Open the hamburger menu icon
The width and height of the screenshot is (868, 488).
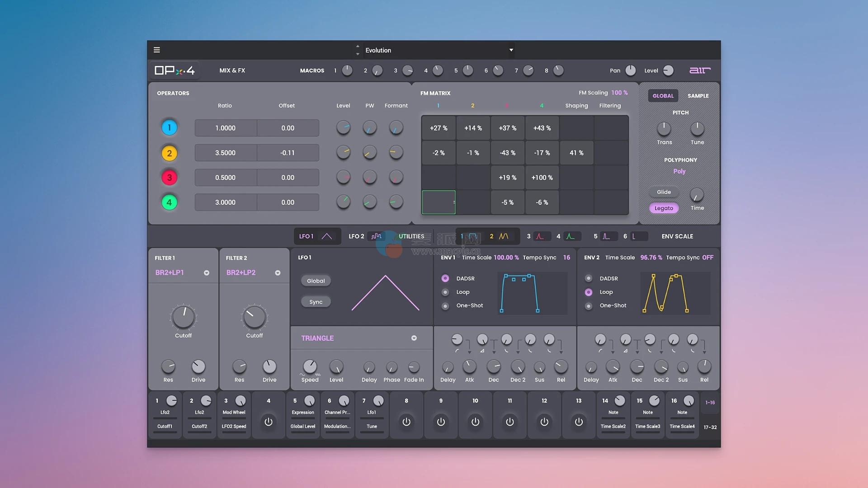pyautogui.click(x=156, y=50)
